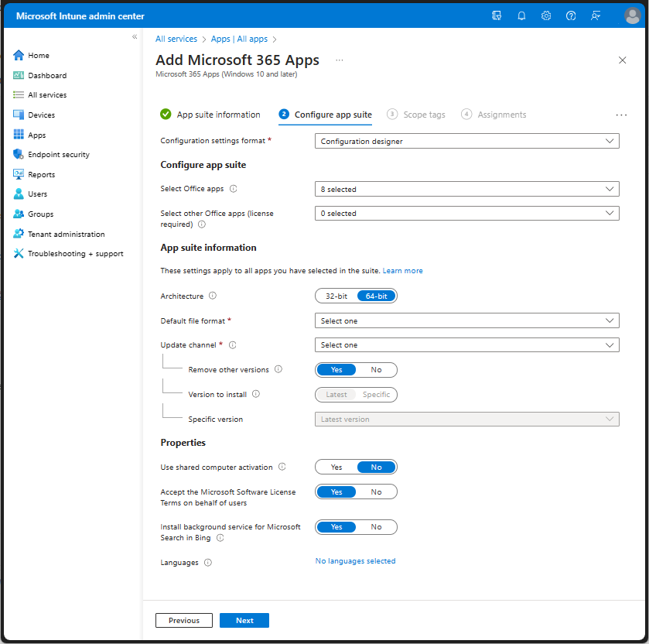Open more options beside the page title

[340, 60]
